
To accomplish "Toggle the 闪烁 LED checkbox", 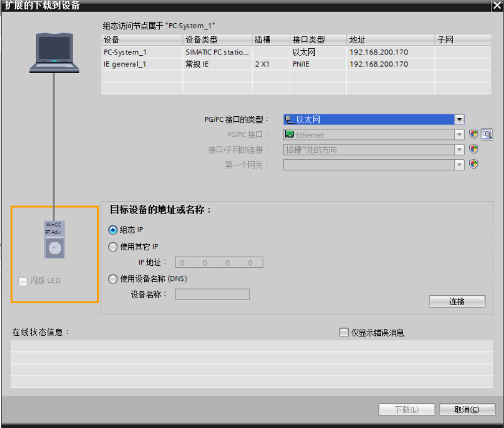I will [x=23, y=281].
